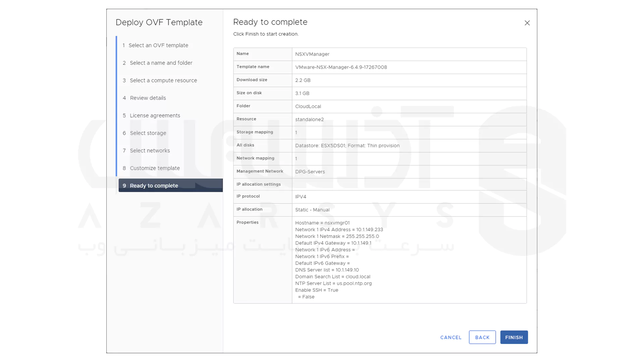Open step 6 Select storage
Image resolution: width=644 pixels, height=362 pixels.
(144, 133)
